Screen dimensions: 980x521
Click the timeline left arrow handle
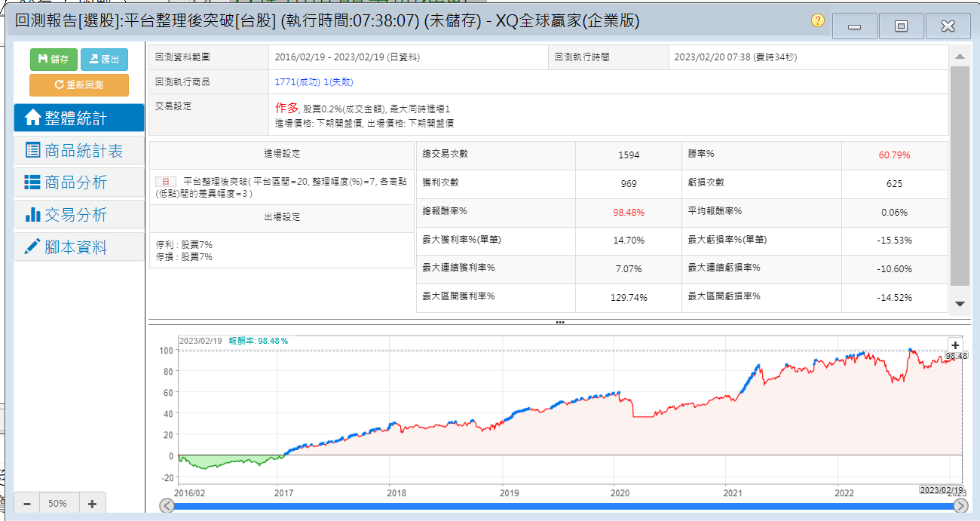point(167,506)
